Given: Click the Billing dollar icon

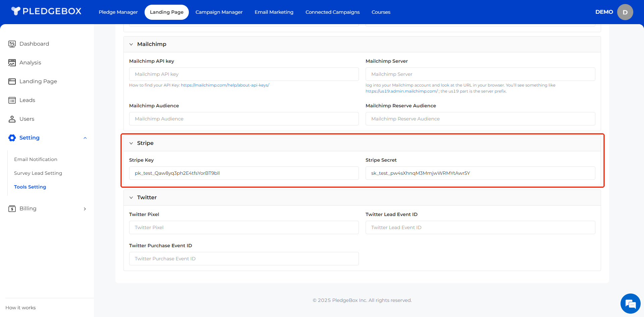Looking at the screenshot, I should pos(12,209).
